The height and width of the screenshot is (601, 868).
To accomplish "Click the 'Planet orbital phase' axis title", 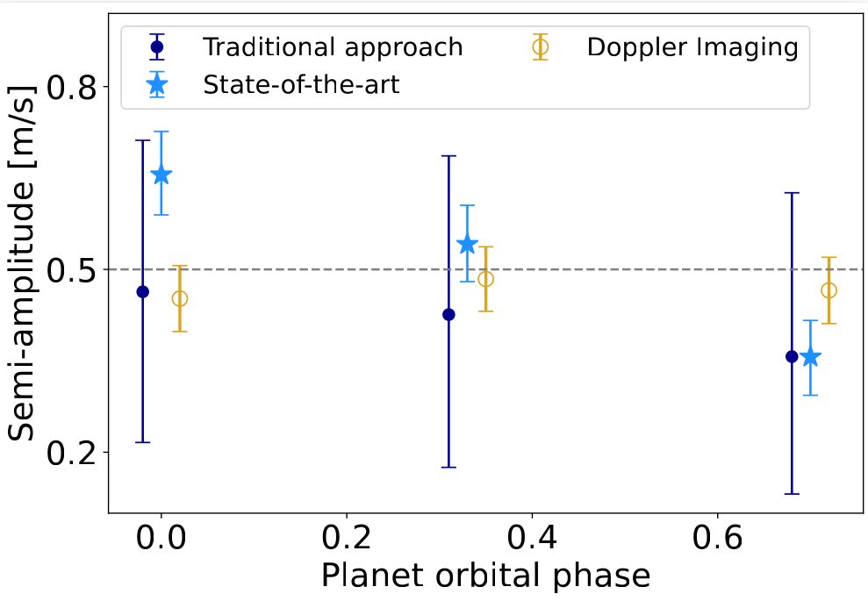I will click(485, 575).
